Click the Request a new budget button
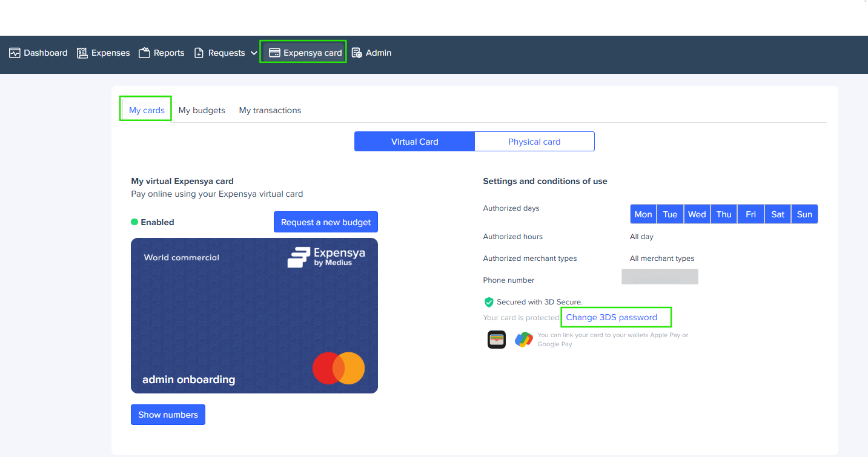868x457 pixels. pyautogui.click(x=326, y=222)
